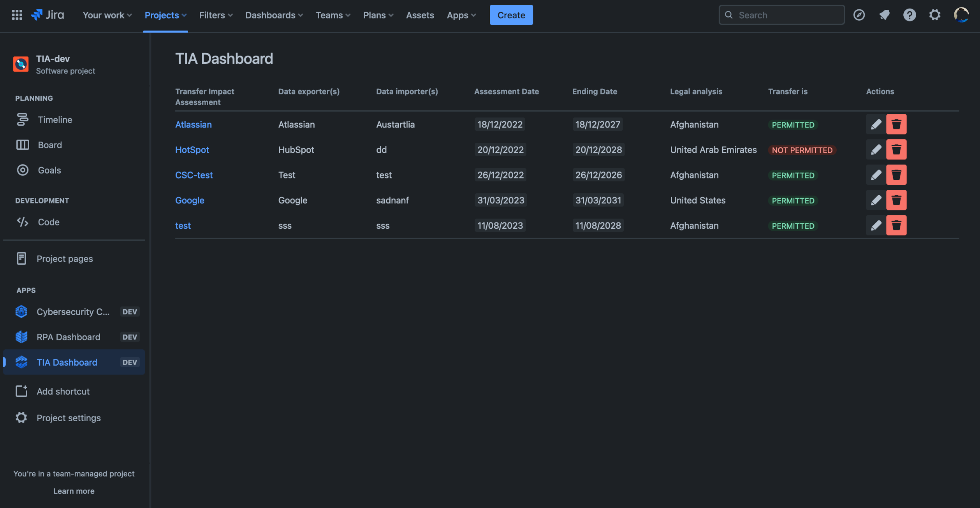Click PERMITTED badge in Google row
The width and height of the screenshot is (980, 508).
click(793, 200)
